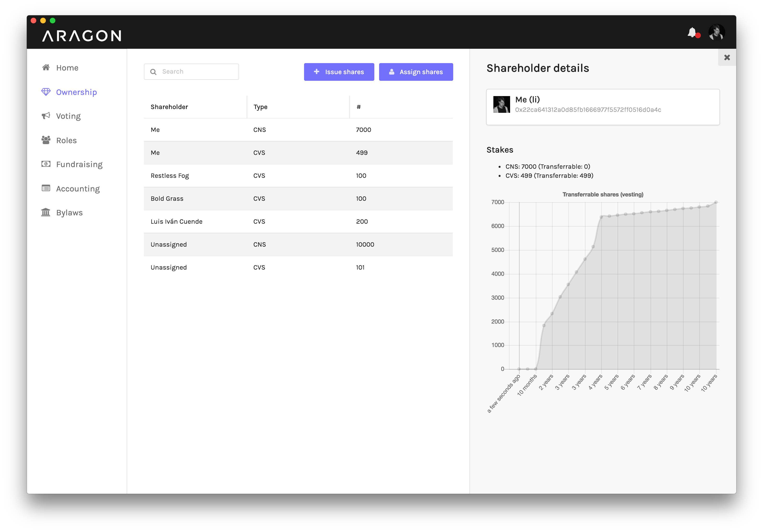Viewport: 763px width, 532px height.
Task: Click the Home house icon in sidebar
Action: [46, 67]
